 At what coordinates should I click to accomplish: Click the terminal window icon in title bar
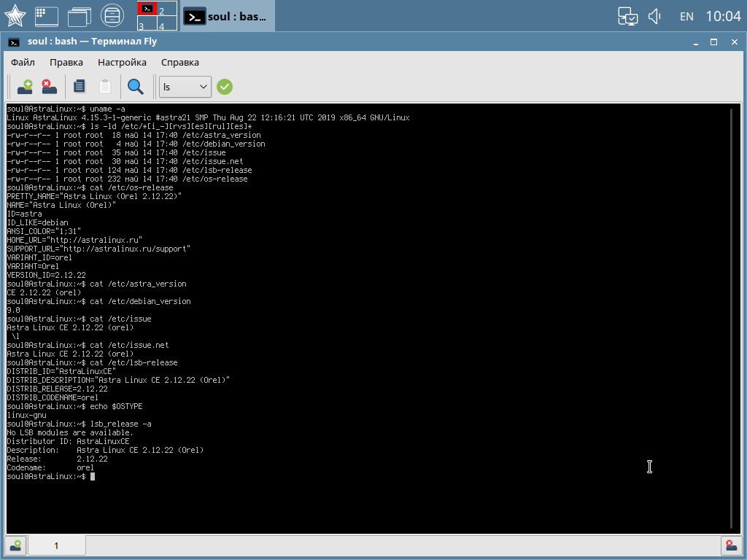pos(14,42)
